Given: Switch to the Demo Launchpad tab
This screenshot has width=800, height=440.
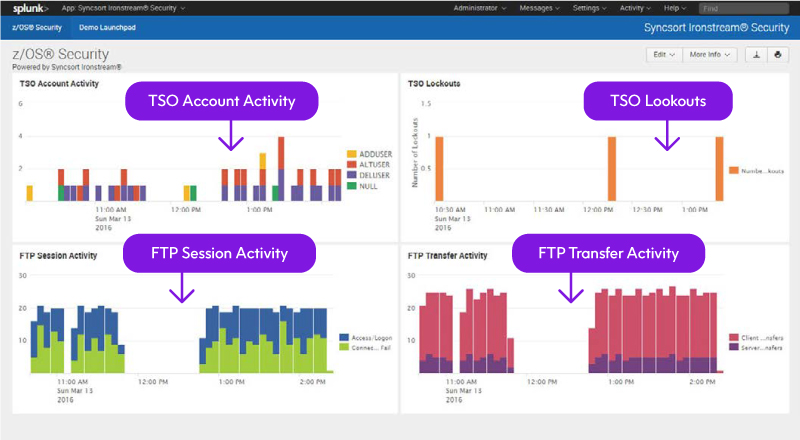Looking at the screenshot, I should 107,28.
